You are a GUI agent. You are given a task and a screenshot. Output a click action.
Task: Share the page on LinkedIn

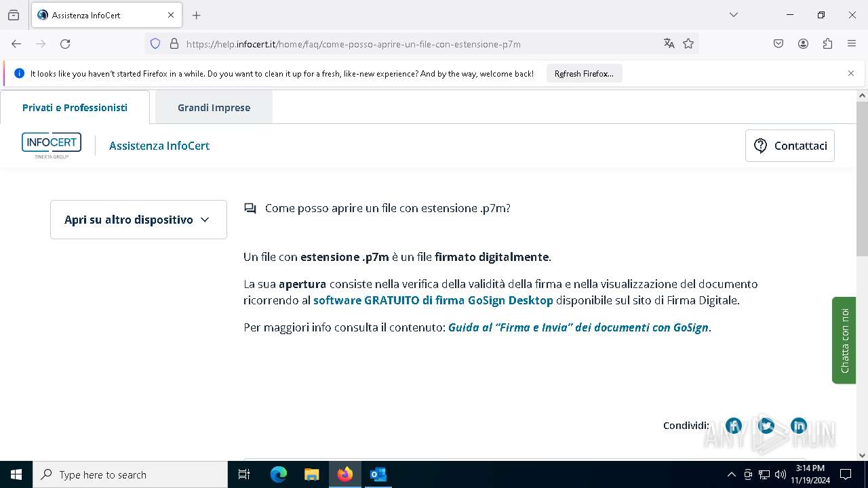(799, 426)
